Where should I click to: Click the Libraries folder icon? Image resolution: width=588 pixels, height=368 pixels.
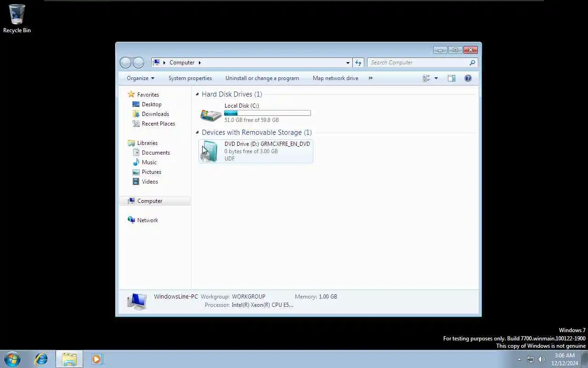[x=131, y=143]
